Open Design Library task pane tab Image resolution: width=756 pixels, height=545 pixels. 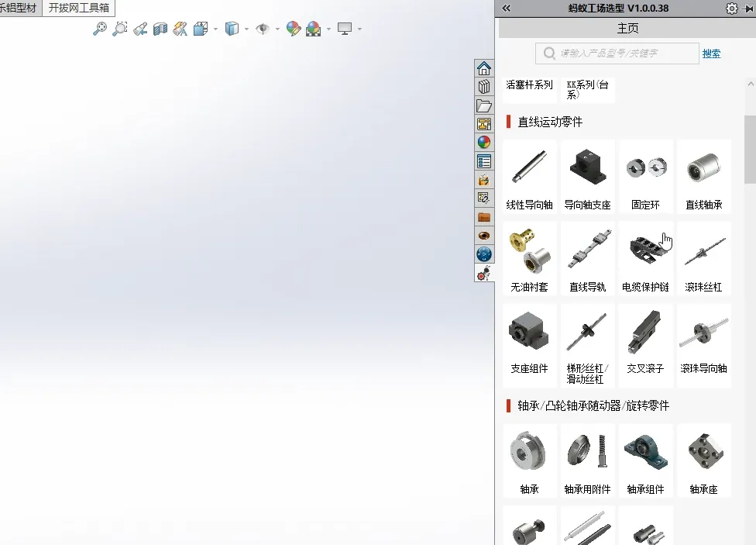[x=484, y=87]
